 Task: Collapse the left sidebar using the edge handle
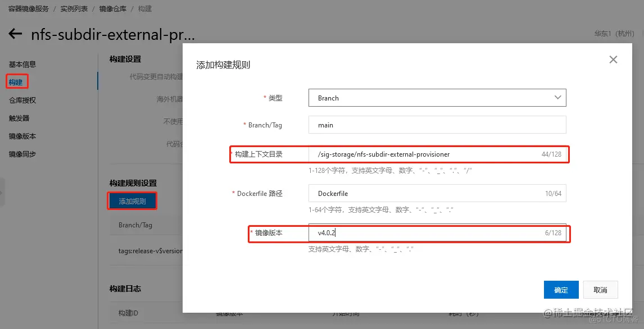click(x=2, y=191)
